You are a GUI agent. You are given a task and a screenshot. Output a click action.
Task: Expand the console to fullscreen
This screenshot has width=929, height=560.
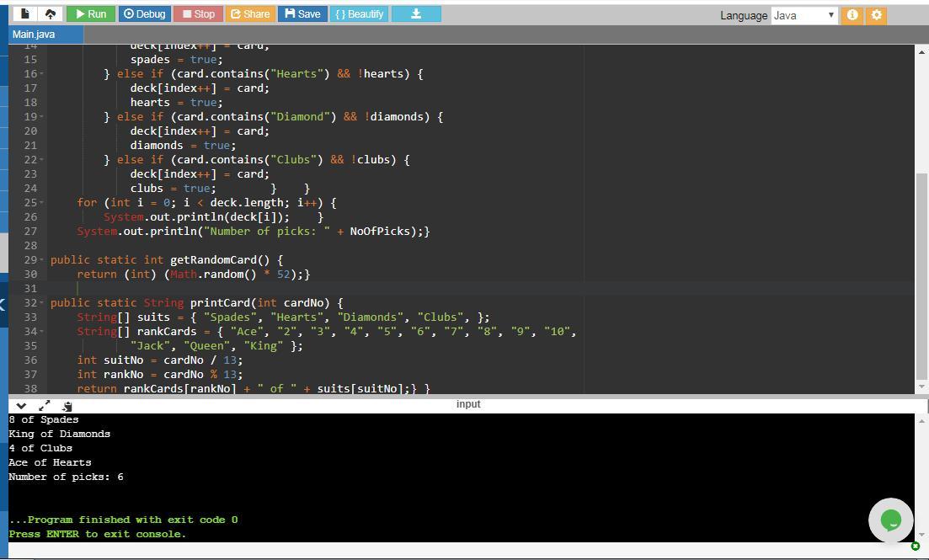[45, 405]
